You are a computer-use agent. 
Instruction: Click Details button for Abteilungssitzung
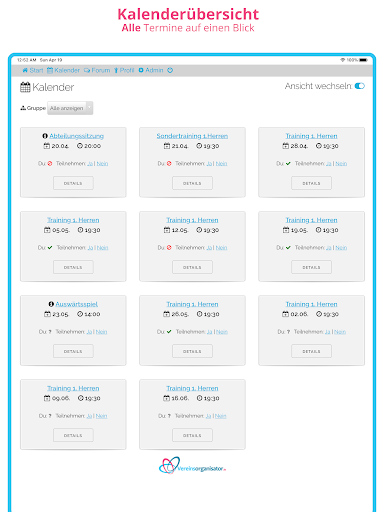pyautogui.click(x=73, y=183)
